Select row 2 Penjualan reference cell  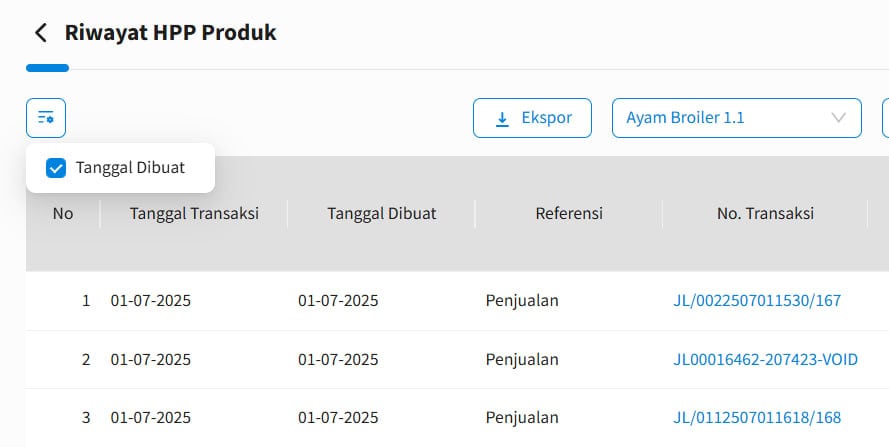coord(522,360)
